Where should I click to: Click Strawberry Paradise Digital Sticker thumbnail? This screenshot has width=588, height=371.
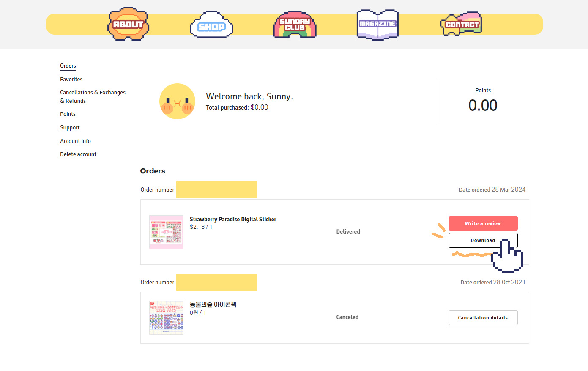click(166, 232)
